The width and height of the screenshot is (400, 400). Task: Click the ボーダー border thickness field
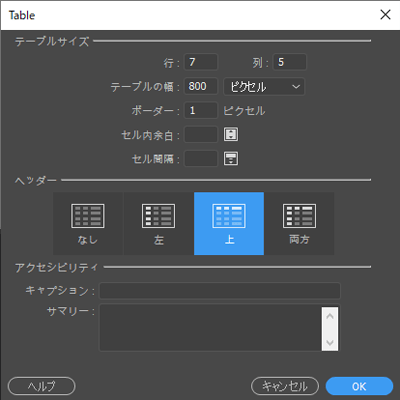[x=201, y=110]
